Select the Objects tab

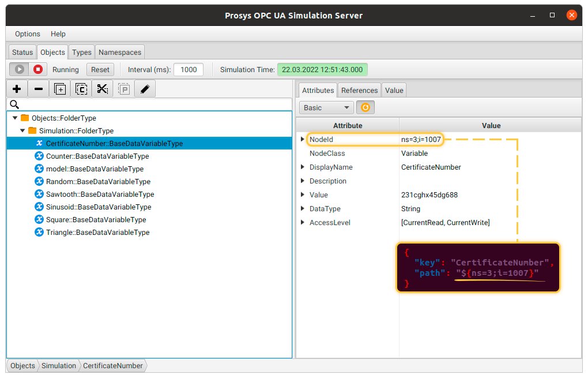click(52, 52)
